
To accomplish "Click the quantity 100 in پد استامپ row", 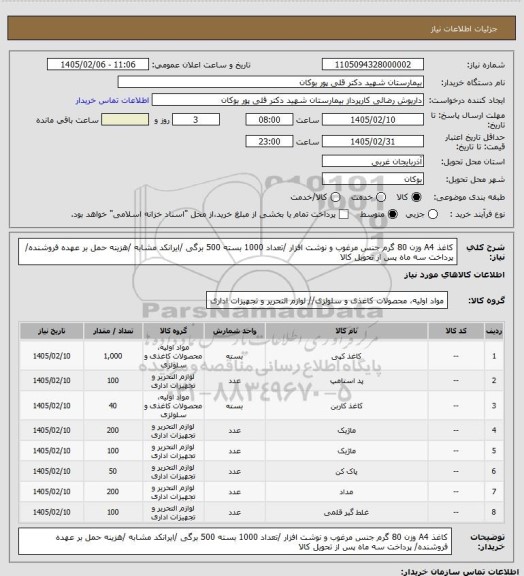I will click(x=113, y=381).
